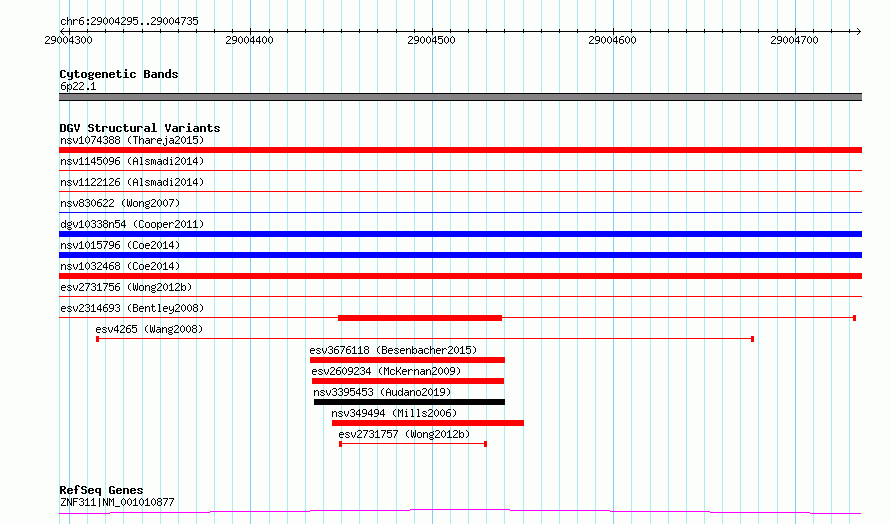Viewport: 890px width, 524px height.
Task: Click the right arrow end of the ruler
Action: [x=858, y=31]
